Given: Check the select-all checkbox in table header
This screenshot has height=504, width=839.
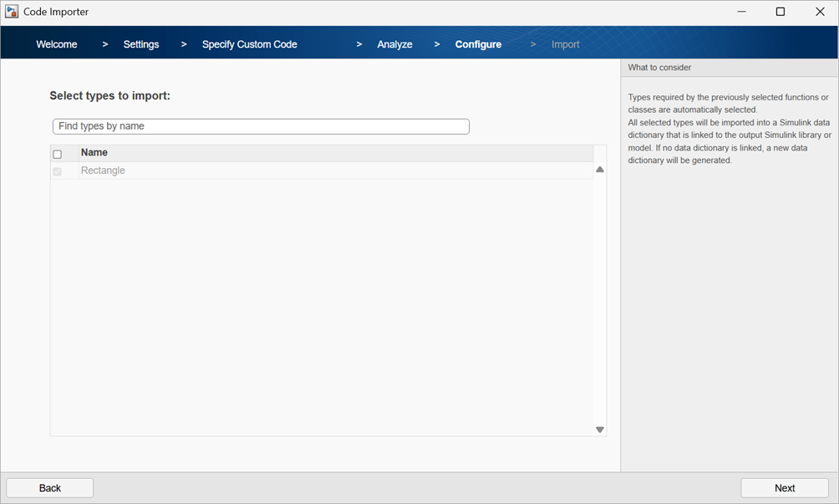Looking at the screenshot, I should coord(58,153).
